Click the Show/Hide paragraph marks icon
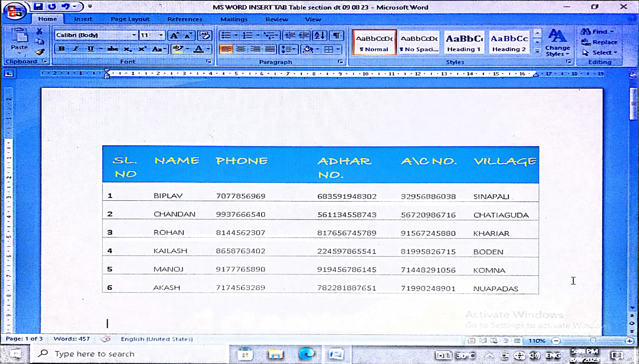This screenshot has width=639, height=364. click(x=336, y=35)
